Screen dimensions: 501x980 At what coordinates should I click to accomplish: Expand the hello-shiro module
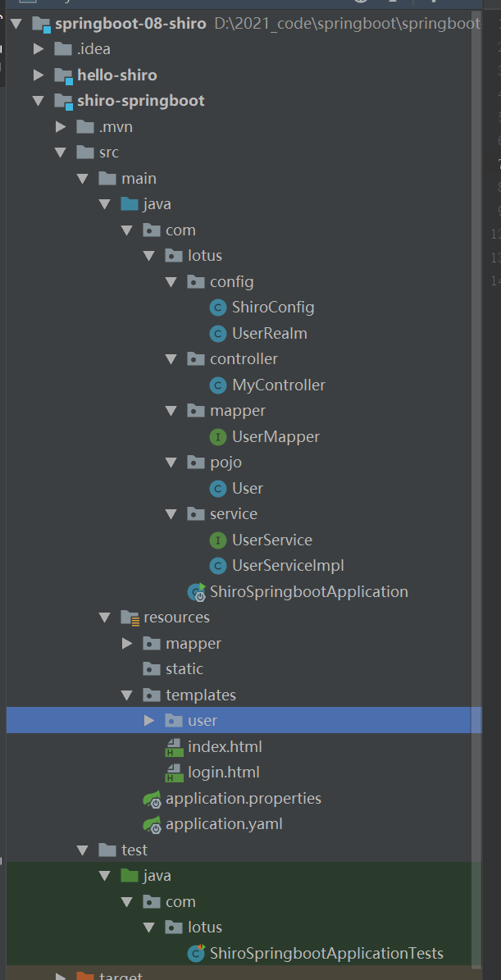tap(39, 75)
